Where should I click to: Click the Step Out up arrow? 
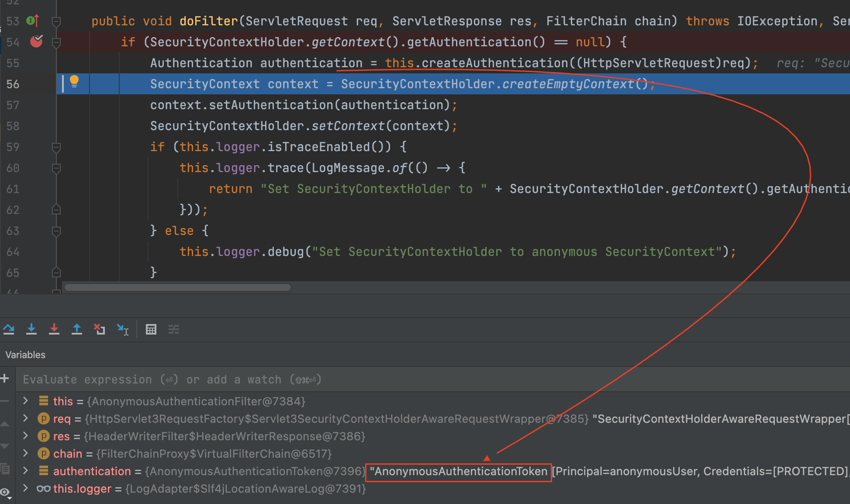[77, 329]
